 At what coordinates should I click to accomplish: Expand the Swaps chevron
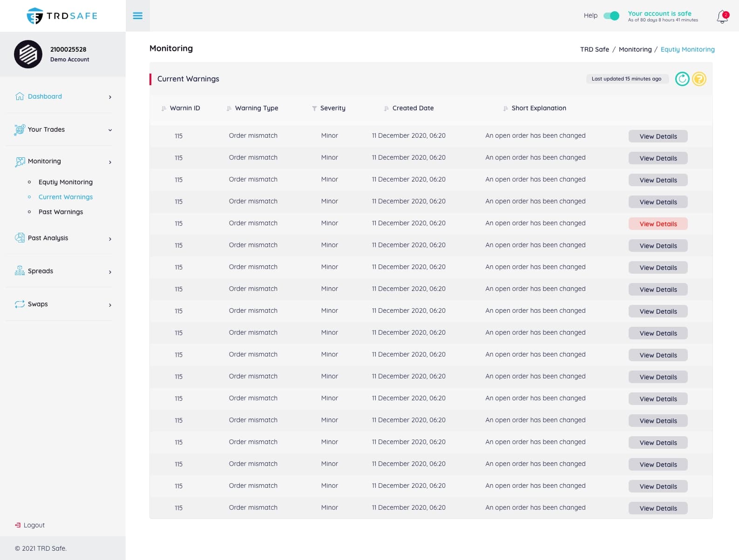coord(110,305)
